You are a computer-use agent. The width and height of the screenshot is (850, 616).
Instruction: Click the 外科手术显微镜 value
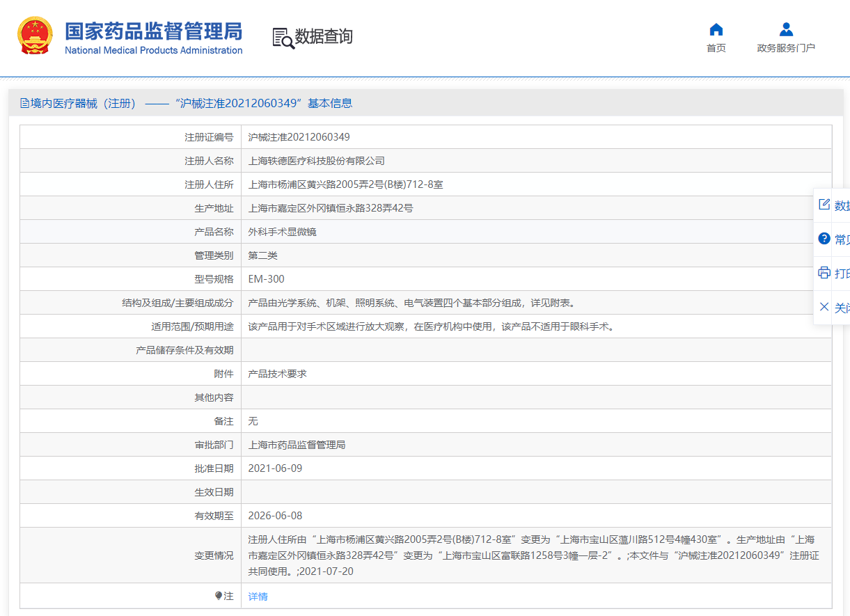(x=283, y=232)
